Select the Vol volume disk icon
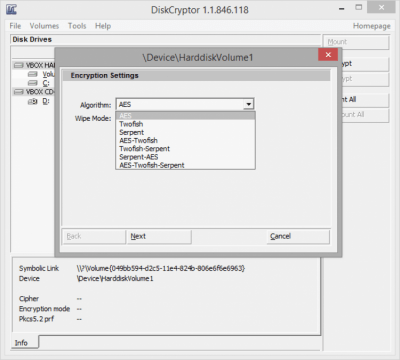 coord(32,74)
